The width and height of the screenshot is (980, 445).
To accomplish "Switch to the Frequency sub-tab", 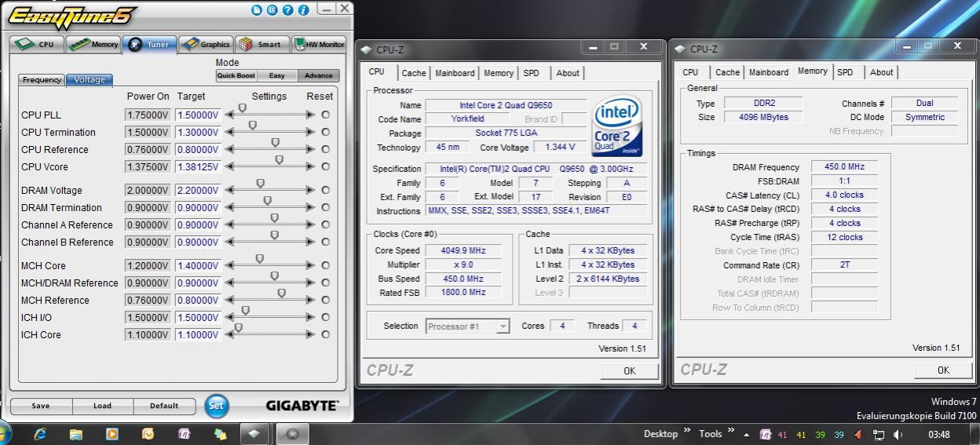I will point(42,79).
